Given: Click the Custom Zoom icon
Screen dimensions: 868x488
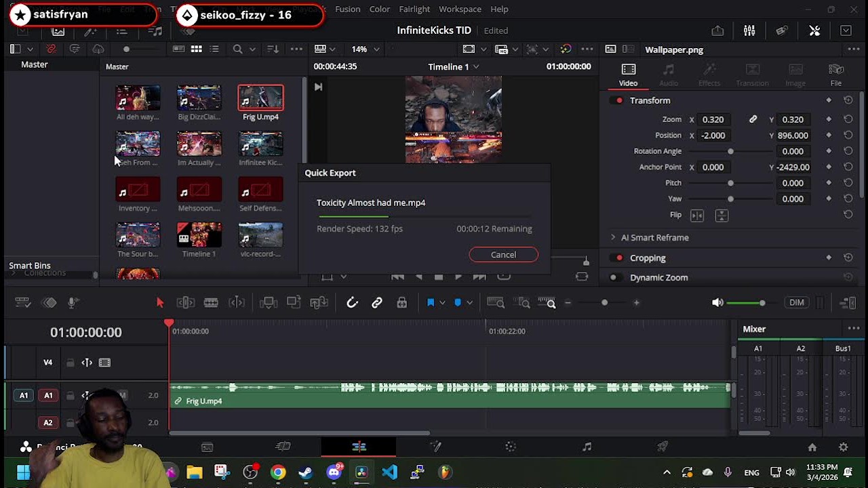Looking at the screenshot, I should pyautogui.click(x=547, y=303).
